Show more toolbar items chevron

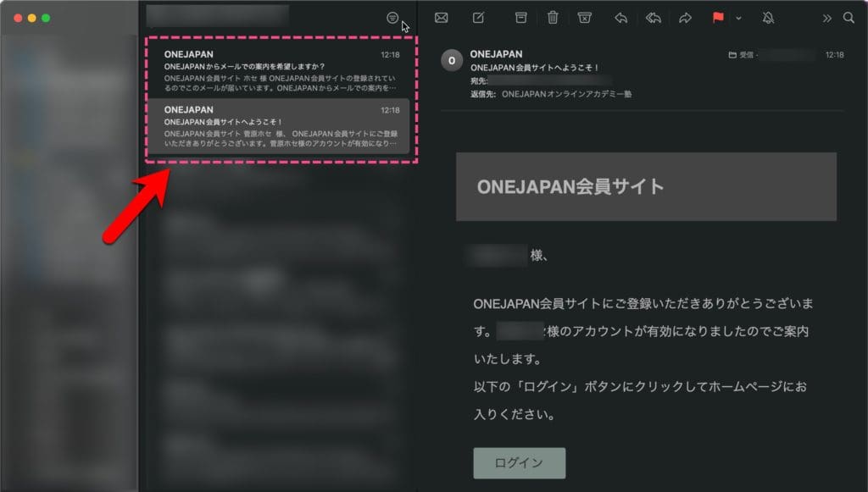[827, 19]
